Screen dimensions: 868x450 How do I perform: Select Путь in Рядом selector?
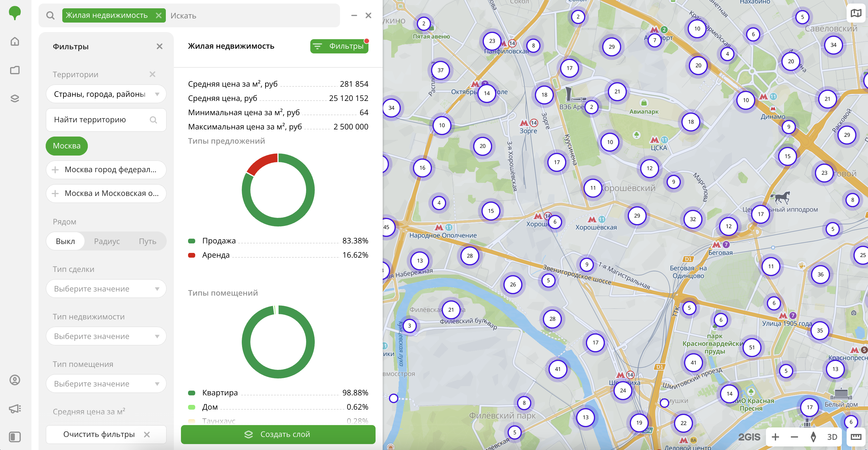tap(148, 241)
